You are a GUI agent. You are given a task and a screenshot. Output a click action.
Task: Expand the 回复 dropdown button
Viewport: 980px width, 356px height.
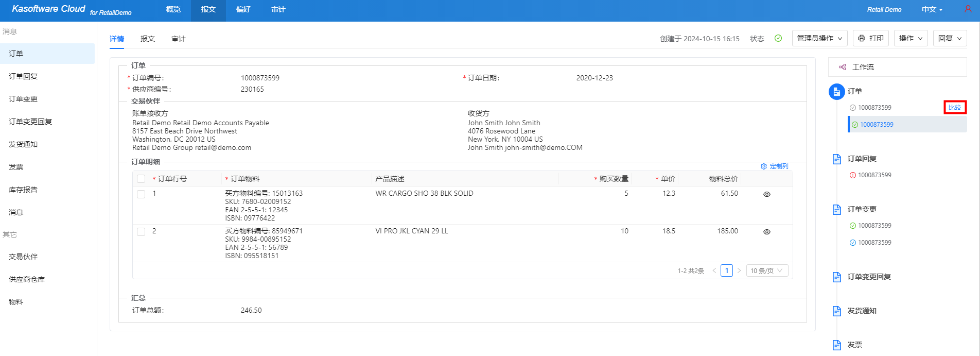950,38
